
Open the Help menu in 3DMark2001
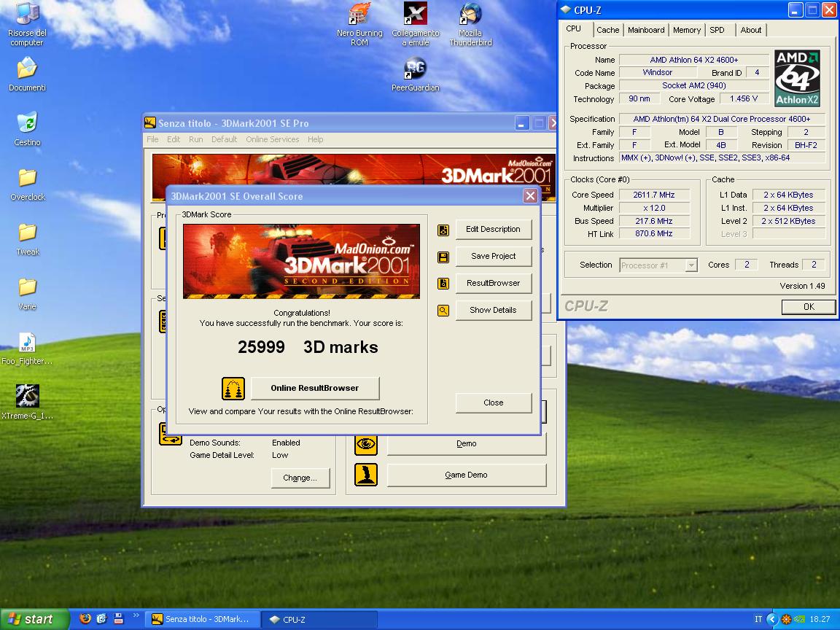pyautogui.click(x=316, y=139)
